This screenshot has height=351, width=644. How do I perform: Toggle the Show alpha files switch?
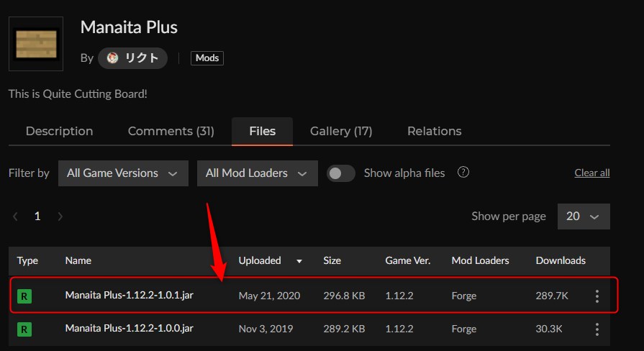click(341, 173)
